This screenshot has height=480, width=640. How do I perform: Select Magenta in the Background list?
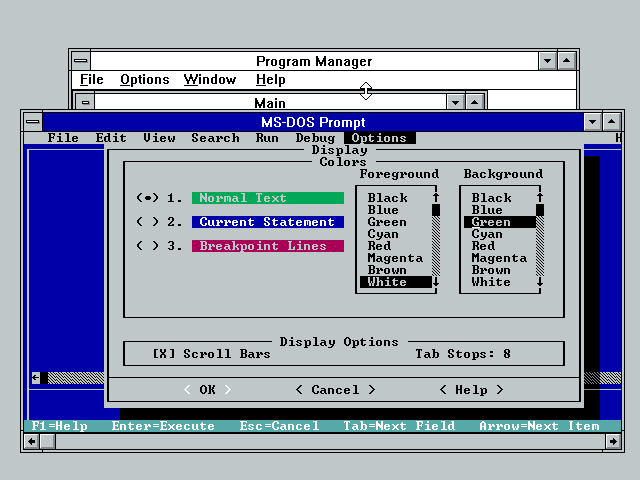(500, 258)
